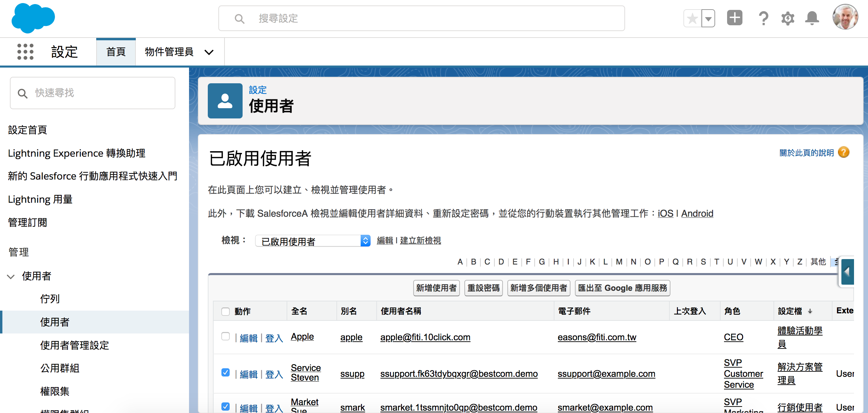Open the favorites list dropdown arrow
This screenshot has width=868, height=413.
[708, 18]
